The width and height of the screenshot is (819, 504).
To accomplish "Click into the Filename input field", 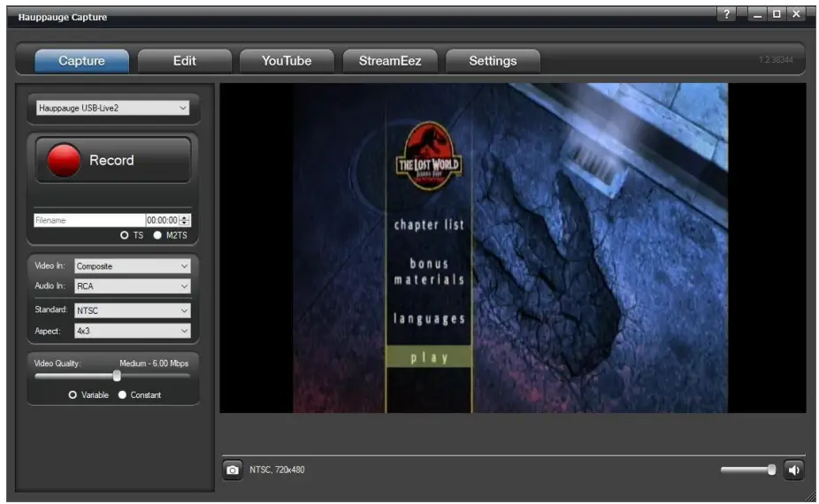I will tap(89, 220).
